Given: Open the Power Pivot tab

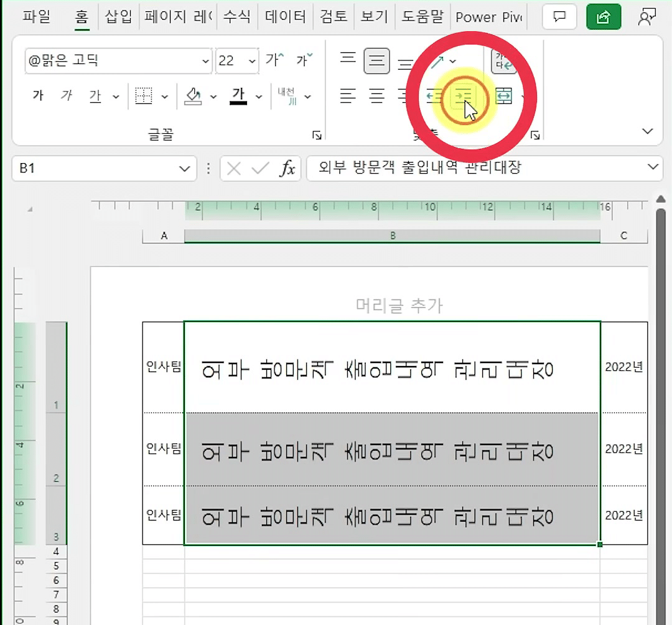Looking at the screenshot, I should [488, 17].
